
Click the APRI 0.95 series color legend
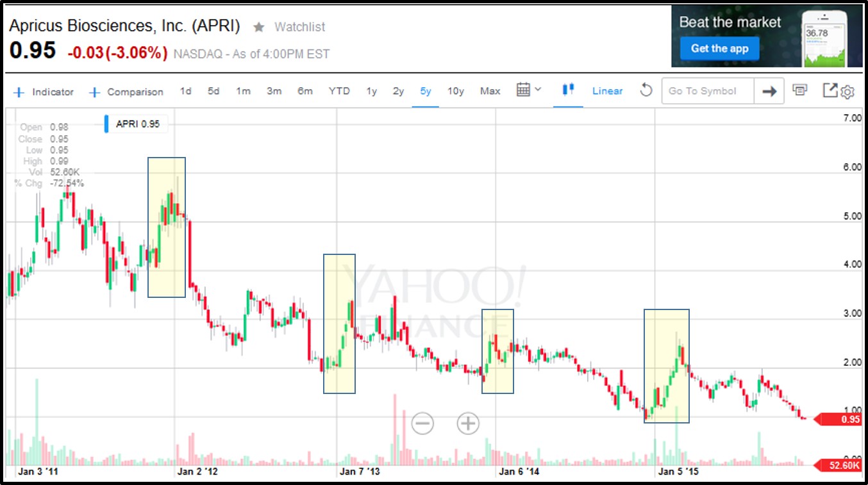click(136, 124)
